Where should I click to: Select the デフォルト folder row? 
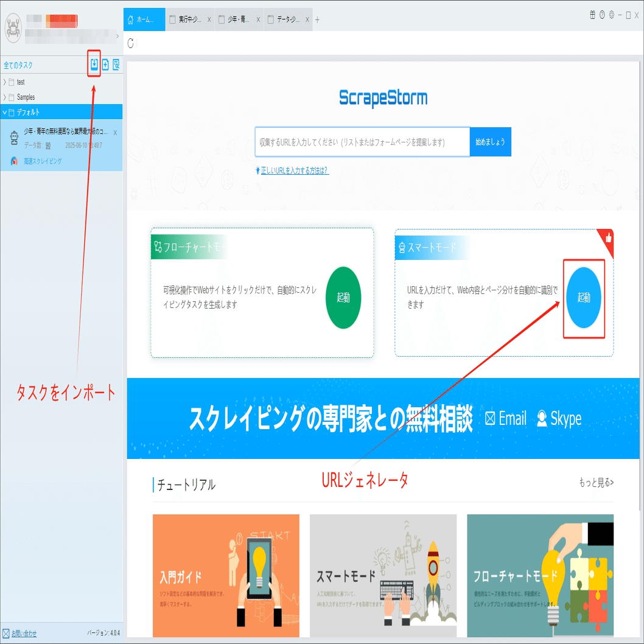(61, 112)
